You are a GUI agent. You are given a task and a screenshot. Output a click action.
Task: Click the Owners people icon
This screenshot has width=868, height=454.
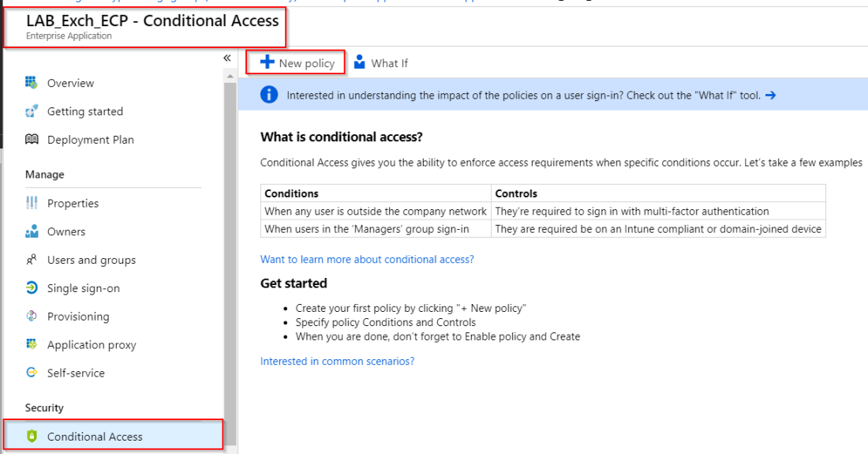pyautogui.click(x=32, y=231)
